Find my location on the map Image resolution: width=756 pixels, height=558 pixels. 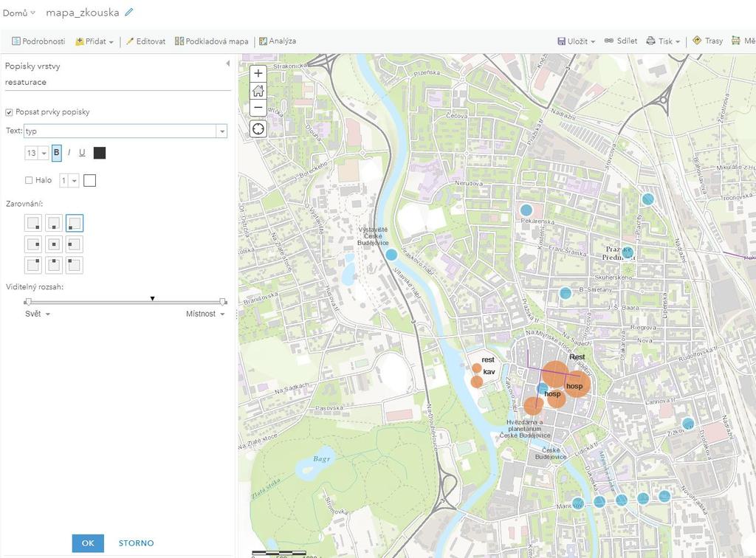point(258,129)
